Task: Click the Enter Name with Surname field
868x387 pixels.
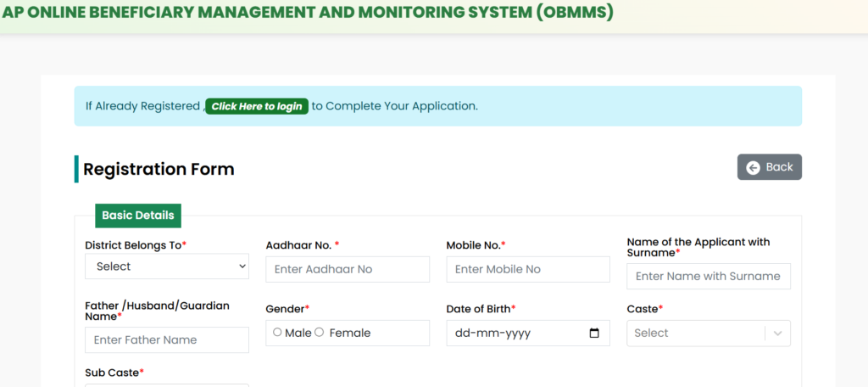Action: tap(709, 276)
